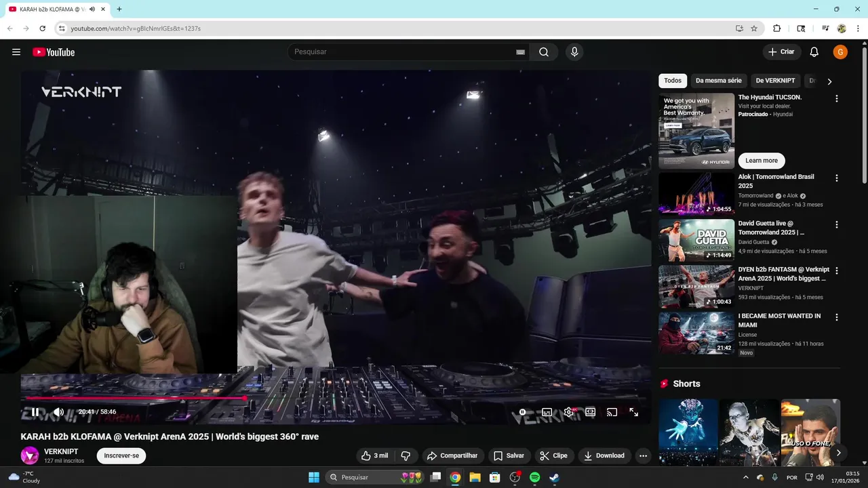This screenshot has height=488, width=868.
Task: Save video with the Salvar button
Action: pos(509,455)
